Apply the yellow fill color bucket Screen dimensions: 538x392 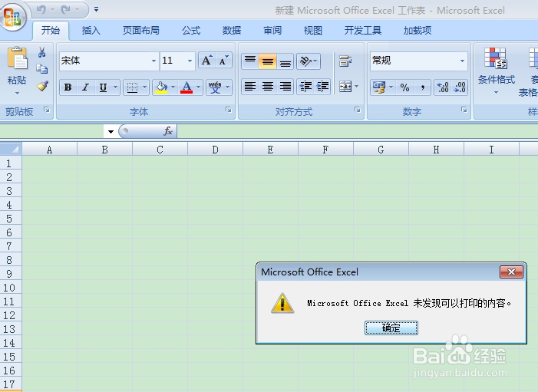click(x=161, y=87)
